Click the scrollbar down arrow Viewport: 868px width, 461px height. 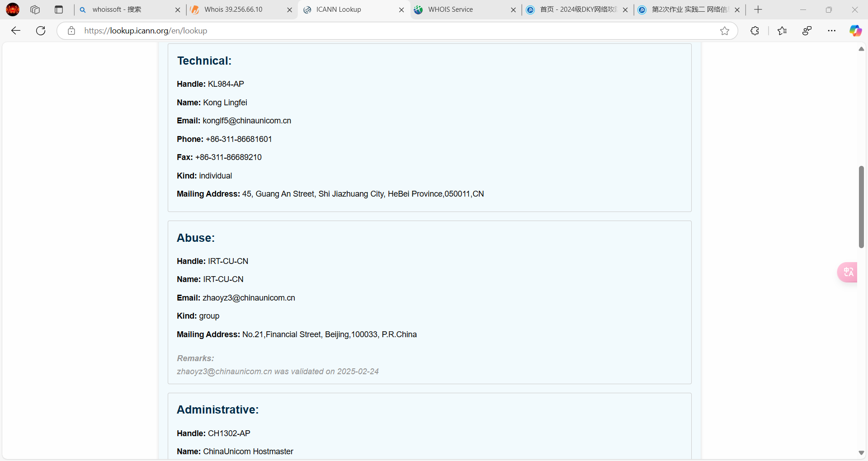tap(861, 453)
